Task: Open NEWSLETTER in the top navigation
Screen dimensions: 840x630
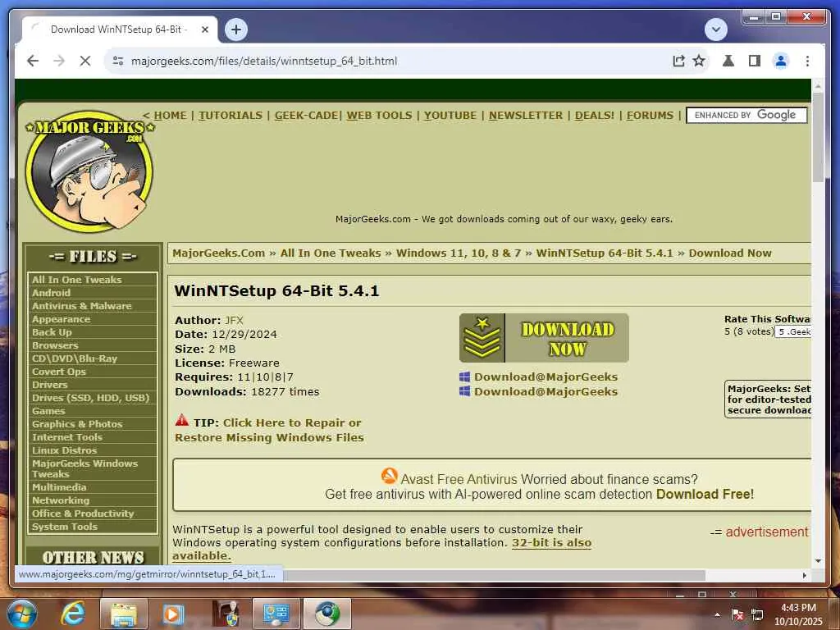Action: tap(526, 115)
